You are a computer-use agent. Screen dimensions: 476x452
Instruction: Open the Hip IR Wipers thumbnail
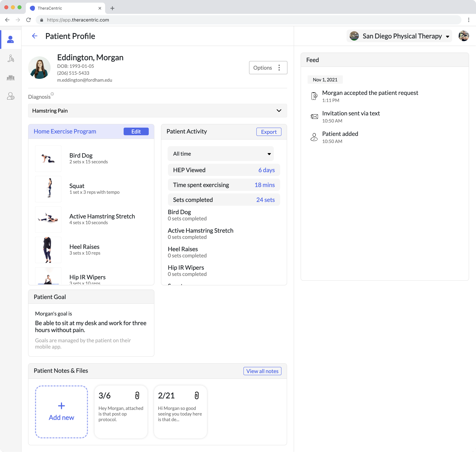[48, 276]
